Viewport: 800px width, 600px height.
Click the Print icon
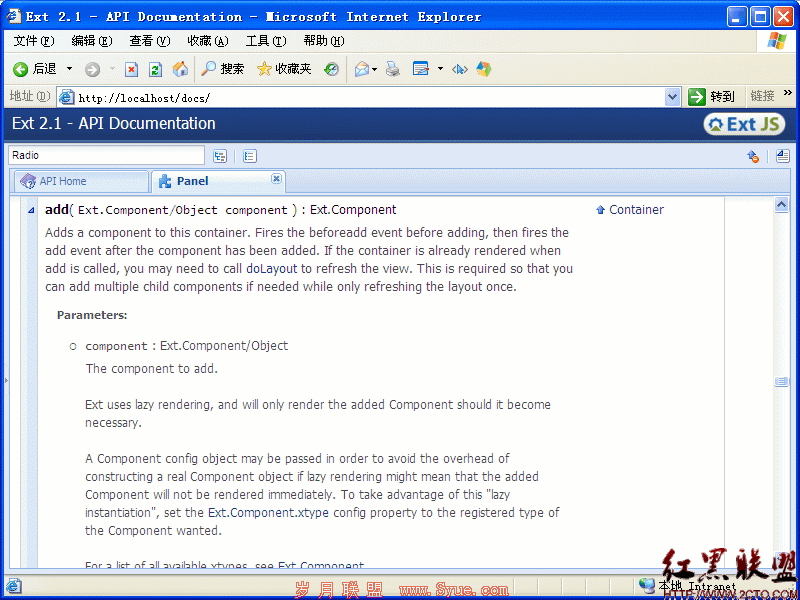(392, 69)
